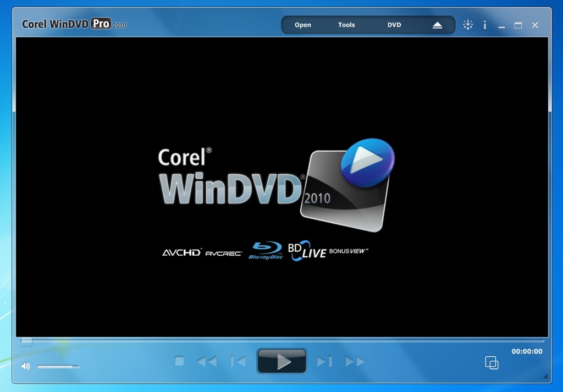Click the rewind button

tap(207, 361)
